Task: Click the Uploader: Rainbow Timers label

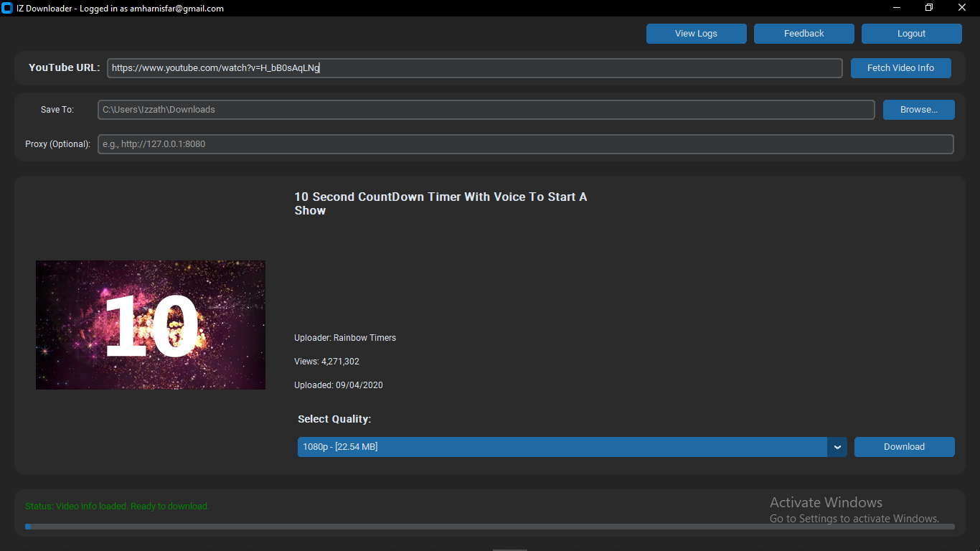Action: 345,338
